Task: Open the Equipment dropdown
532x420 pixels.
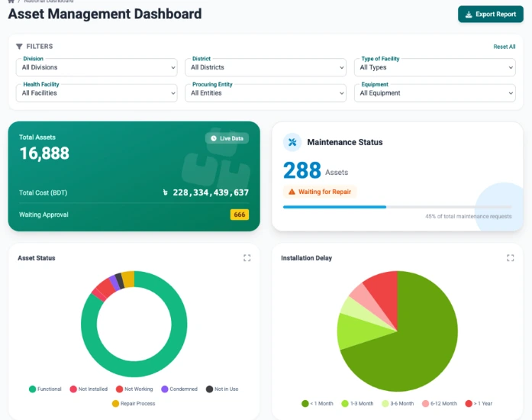Action: 434,93
